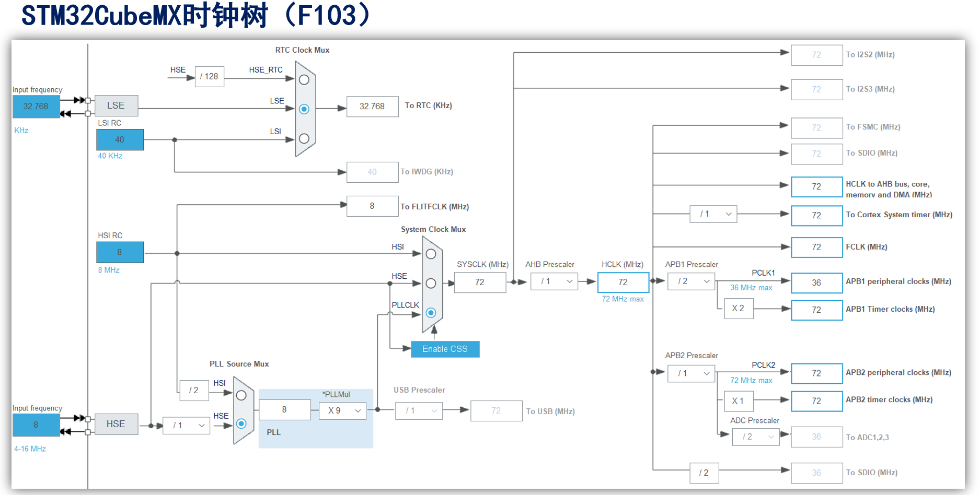Viewport: 980px width, 495px height.
Task: Open the Cortex System timer divider dropdown
Action: [713, 214]
